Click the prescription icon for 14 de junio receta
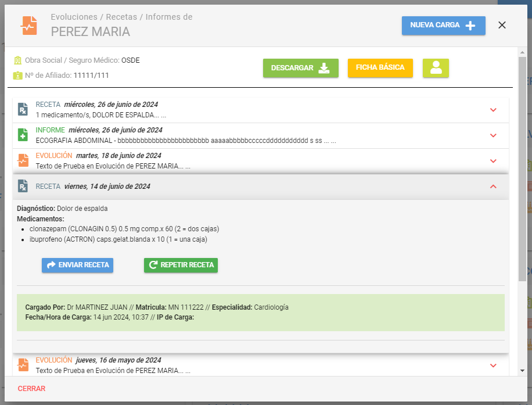532x405 pixels. pyautogui.click(x=23, y=186)
